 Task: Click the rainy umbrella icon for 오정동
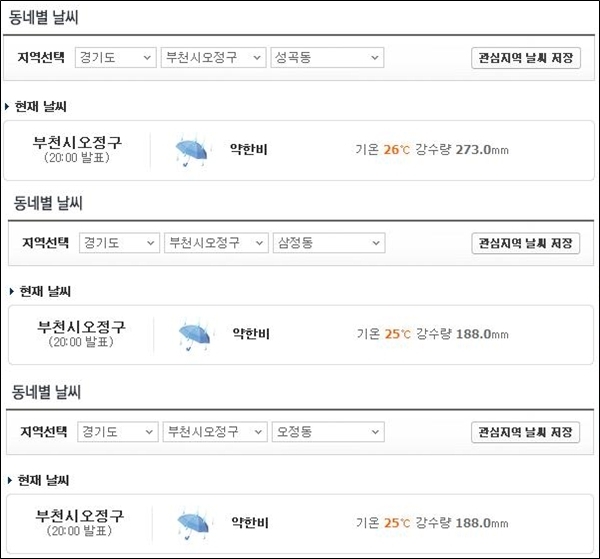point(192,524)
